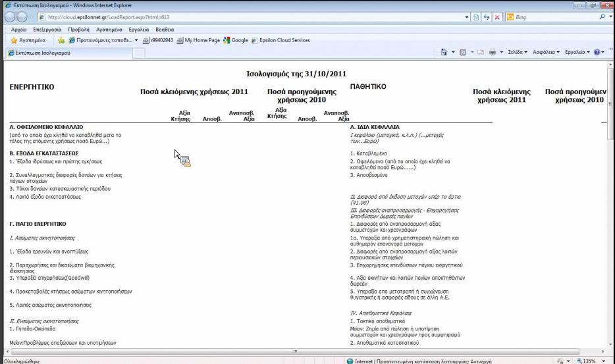Click the zoom magnifier showing 135%
This screenshot has width=615, height=364.
coord(579,361)
